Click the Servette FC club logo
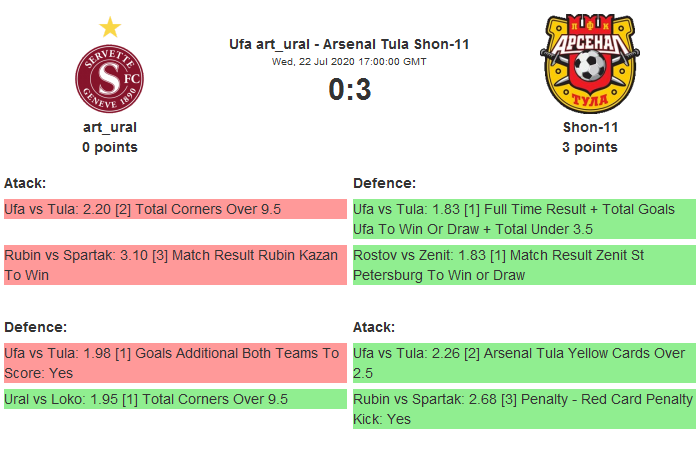Image resolution: width=700 pixels, height=460 pixels. 109,79
